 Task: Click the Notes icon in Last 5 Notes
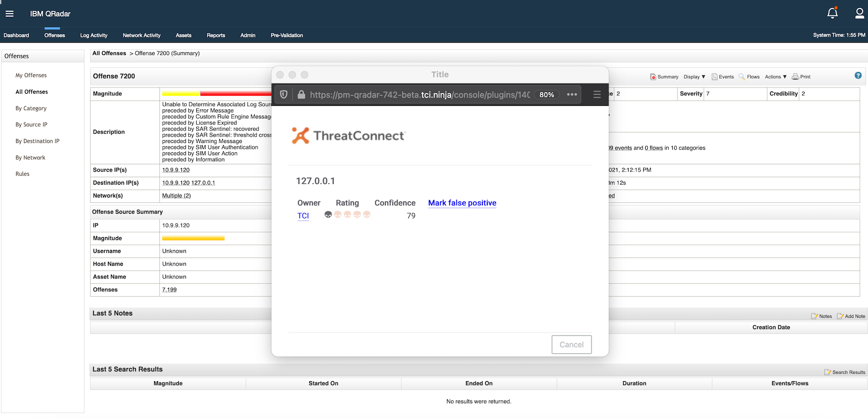tap(821, 316)
